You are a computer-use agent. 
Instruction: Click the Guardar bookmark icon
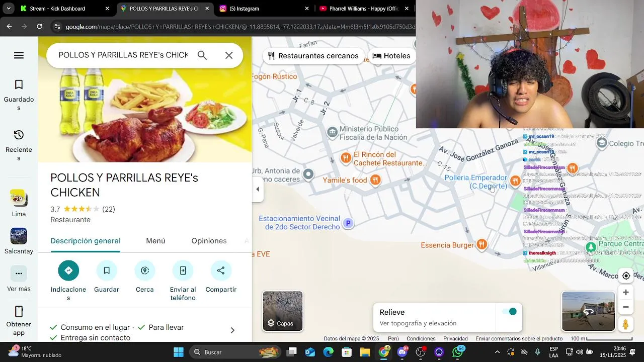pos(107,270)
